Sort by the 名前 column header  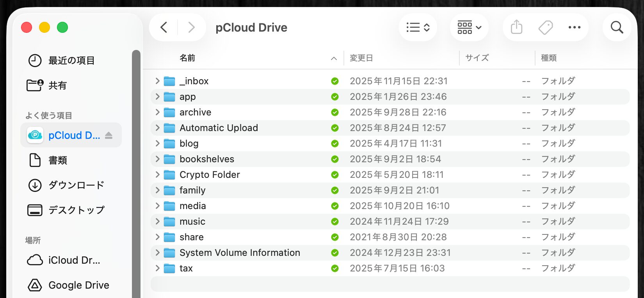pyautogui.click(x=187, y=58)
